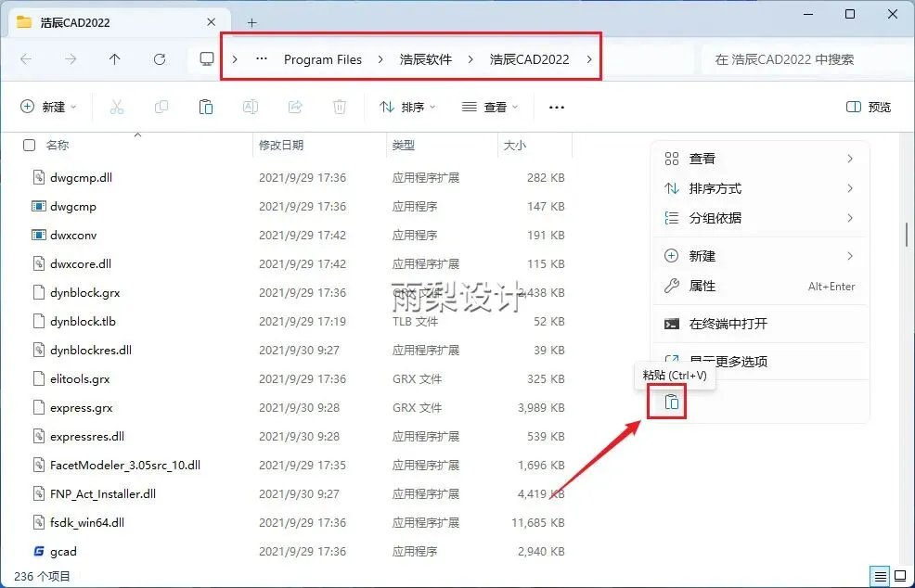Choose 属性 in context menu

[x=760, y=286]
